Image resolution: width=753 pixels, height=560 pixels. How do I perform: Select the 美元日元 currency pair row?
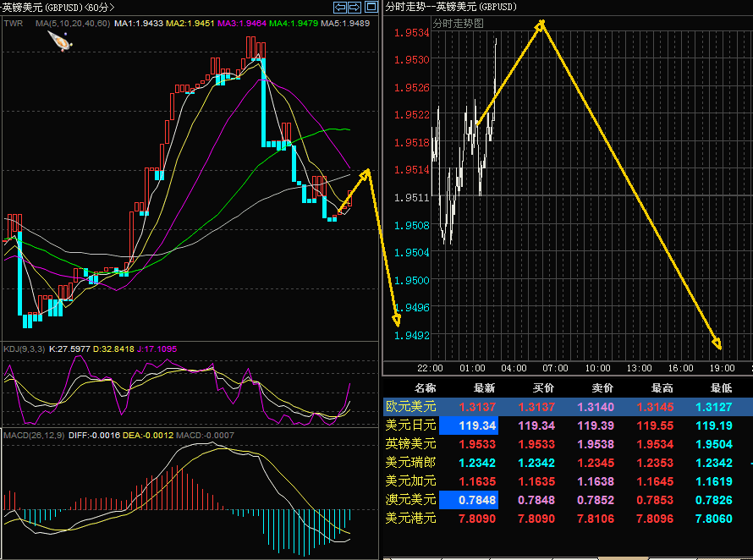411,425
